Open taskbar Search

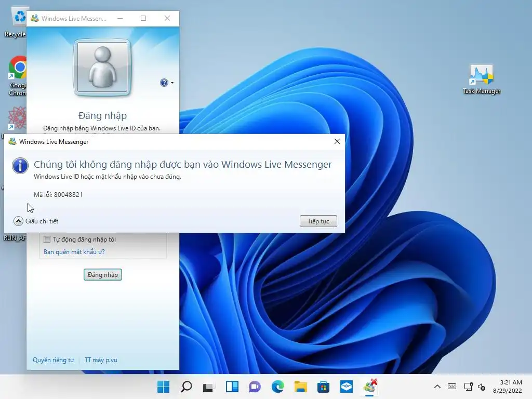point(187,387)
